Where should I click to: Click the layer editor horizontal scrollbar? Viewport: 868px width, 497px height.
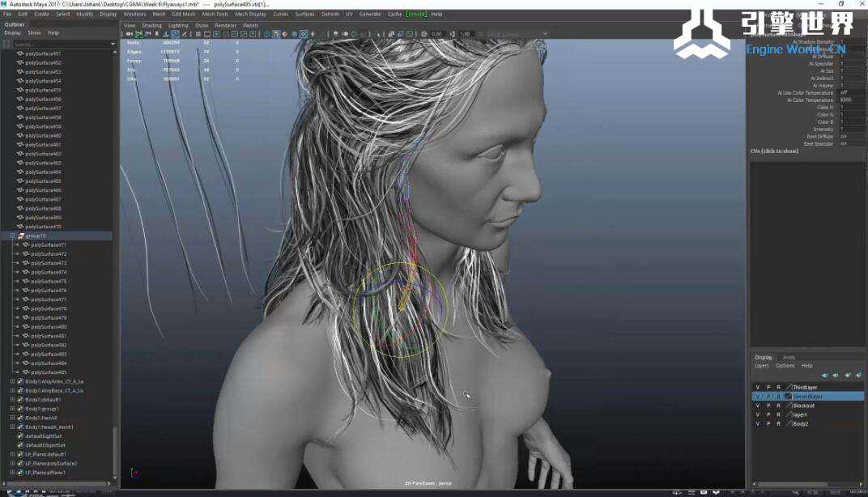point(810,484)
